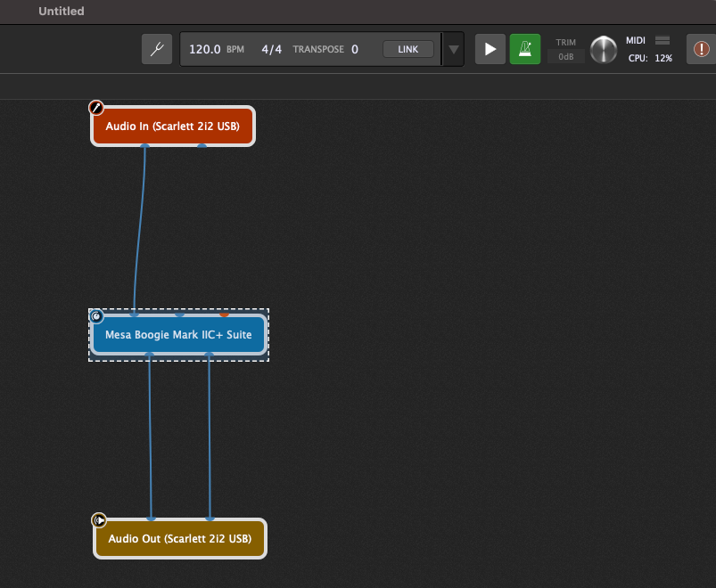Click the red panic exclamation button

click(702, 49)
